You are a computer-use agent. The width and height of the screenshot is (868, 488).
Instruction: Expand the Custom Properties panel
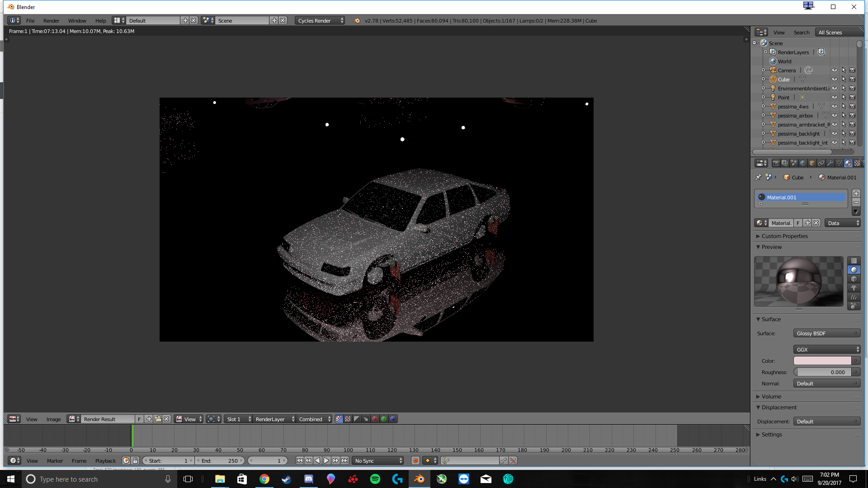pyautogui.click(x=784, y=236)
